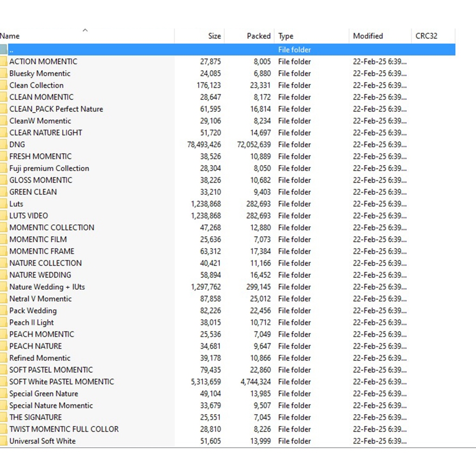
Task: Sort by Modified column header
Action: point(368,36)
